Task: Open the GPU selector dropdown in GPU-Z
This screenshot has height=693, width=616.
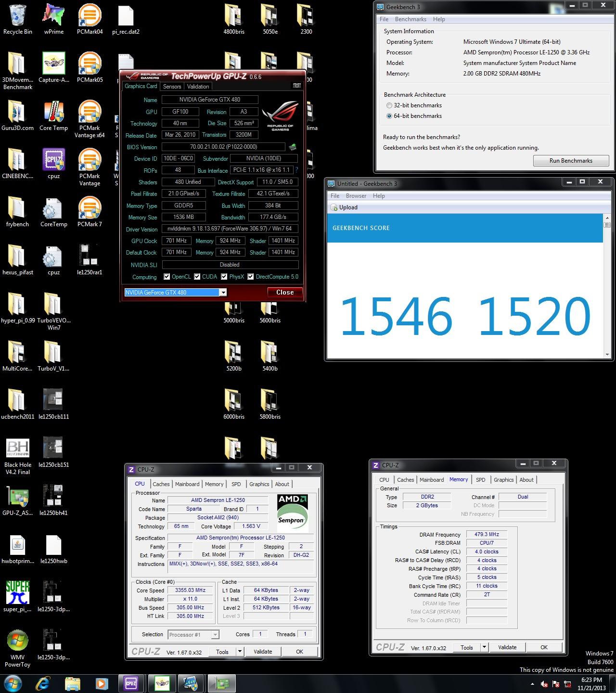Action: 223,293
